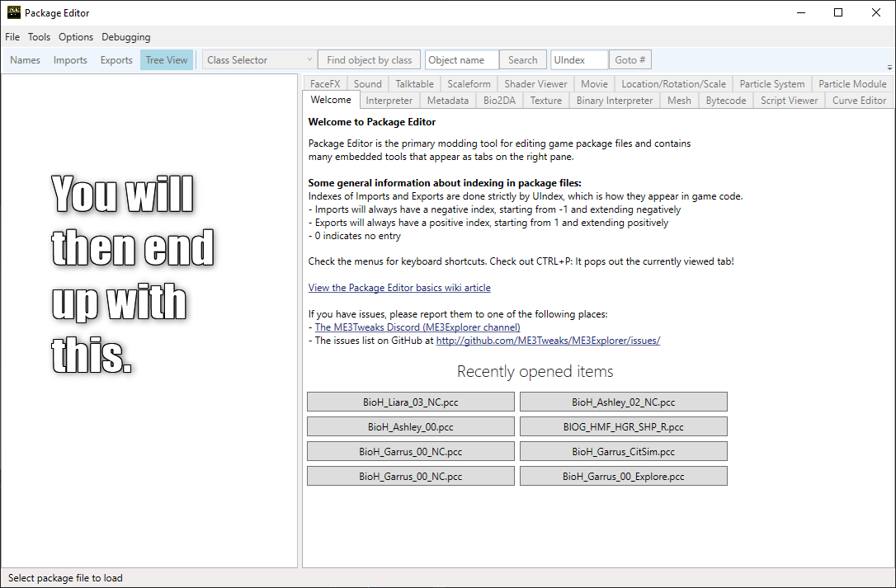Load recent file BIOG_HMF_HGR_SHP_R.pcc

pyautogui.click(x=624, y=426)
